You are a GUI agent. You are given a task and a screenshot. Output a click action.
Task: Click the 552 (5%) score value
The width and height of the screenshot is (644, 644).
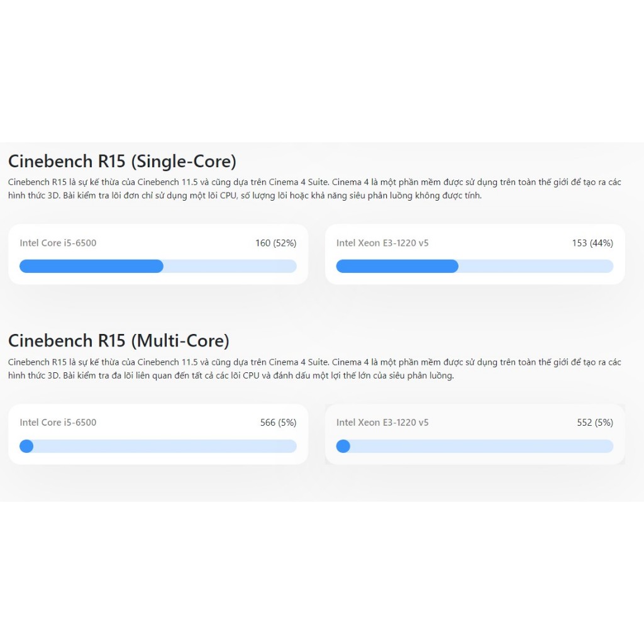tap(595, 423)
